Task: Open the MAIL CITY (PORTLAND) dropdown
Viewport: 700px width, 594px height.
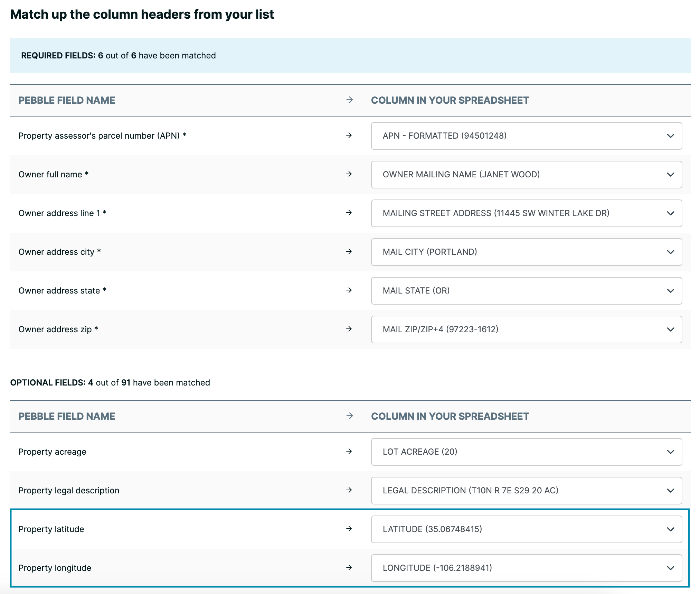Action: 526,252
